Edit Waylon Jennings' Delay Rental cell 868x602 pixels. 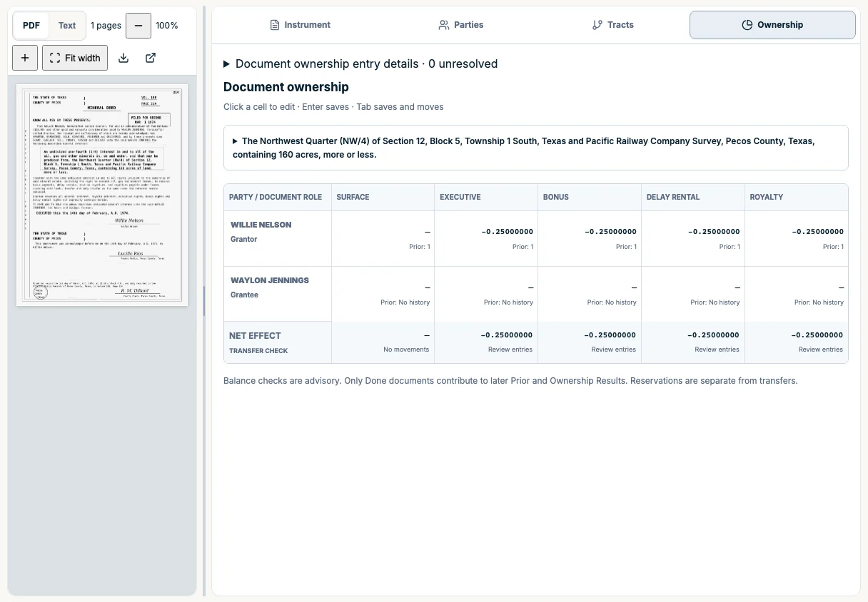pyautogui.click(x=693, y=294)
